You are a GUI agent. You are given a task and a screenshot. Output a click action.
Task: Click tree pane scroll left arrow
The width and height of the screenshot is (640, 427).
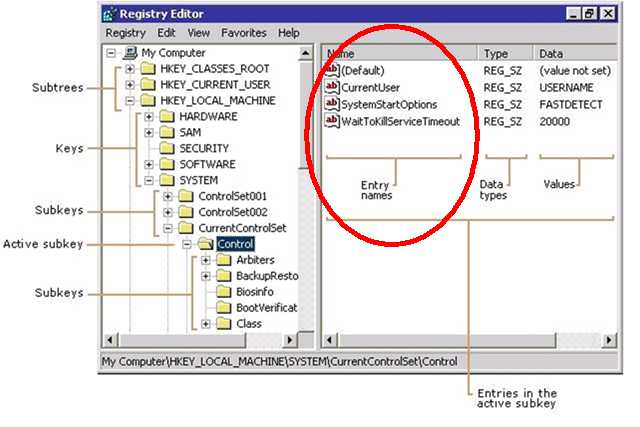(111, 340)
